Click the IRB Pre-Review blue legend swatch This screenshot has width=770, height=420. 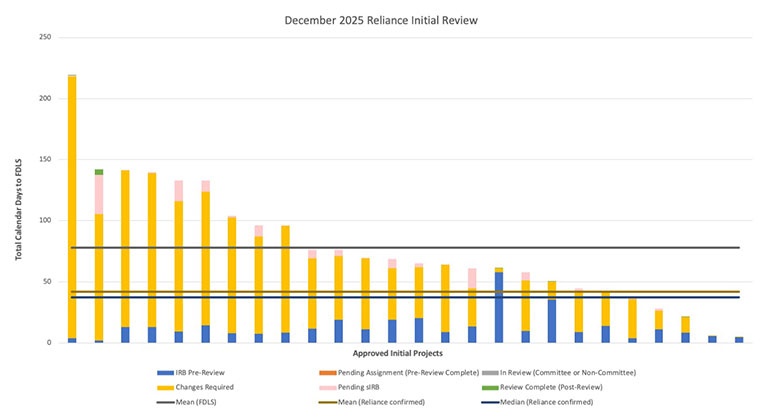pos(162,372)
